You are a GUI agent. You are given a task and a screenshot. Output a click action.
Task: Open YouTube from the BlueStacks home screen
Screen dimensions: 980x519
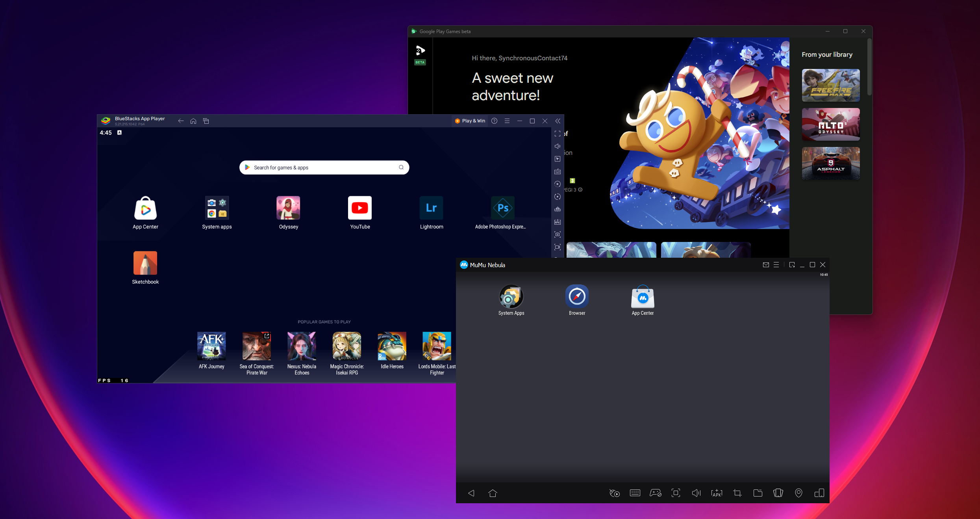point(360,208)
